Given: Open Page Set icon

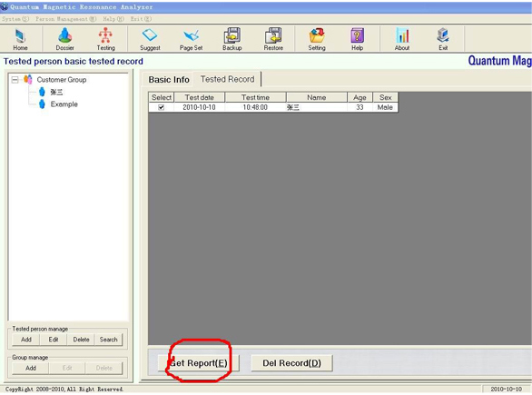Looking at the screenshot, I should (191, 35).
